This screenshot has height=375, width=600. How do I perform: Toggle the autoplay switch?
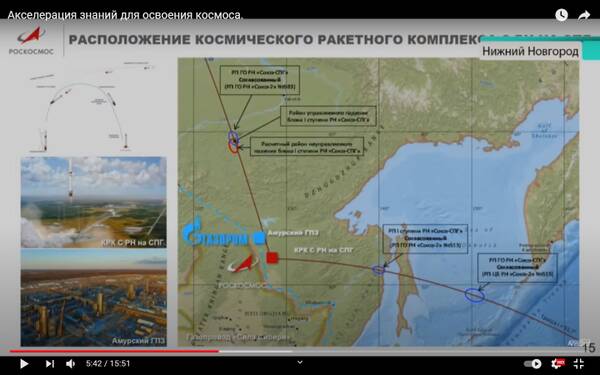pos(533,364)
